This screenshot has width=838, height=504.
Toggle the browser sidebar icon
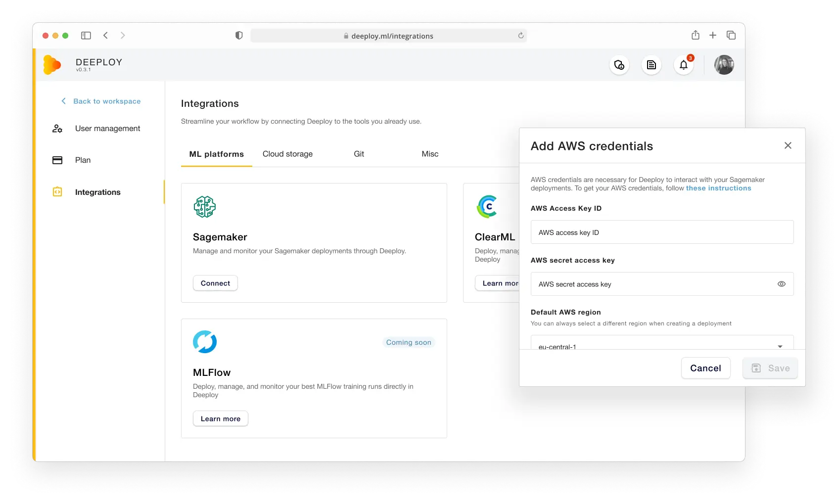(x=86, y=36)
